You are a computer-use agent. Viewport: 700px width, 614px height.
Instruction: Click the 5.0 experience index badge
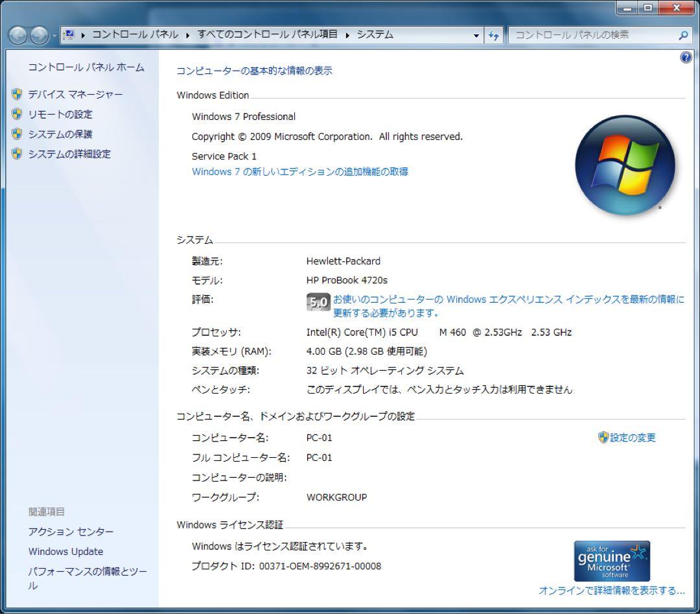point(318,302)
